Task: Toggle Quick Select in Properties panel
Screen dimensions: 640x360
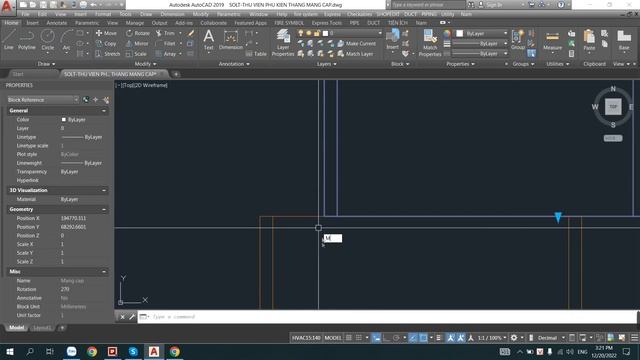Action: coord(106,100)
